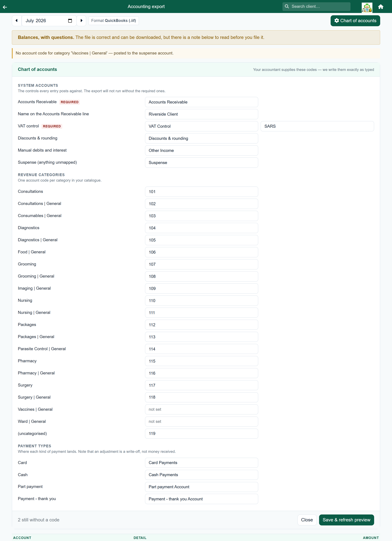The image size is (392, 541).
Task: Edit the Card Payments account field
Action: pos(201,462)
